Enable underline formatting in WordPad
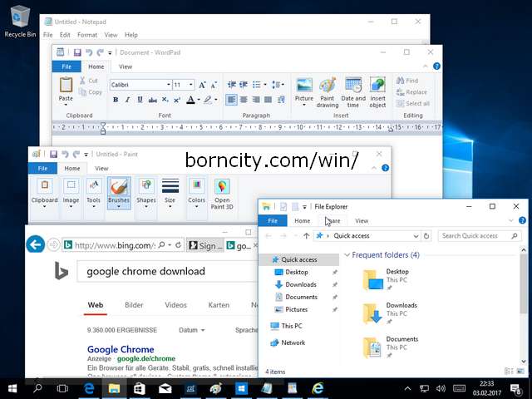This screenshot has height=399, width=532. 139,100
